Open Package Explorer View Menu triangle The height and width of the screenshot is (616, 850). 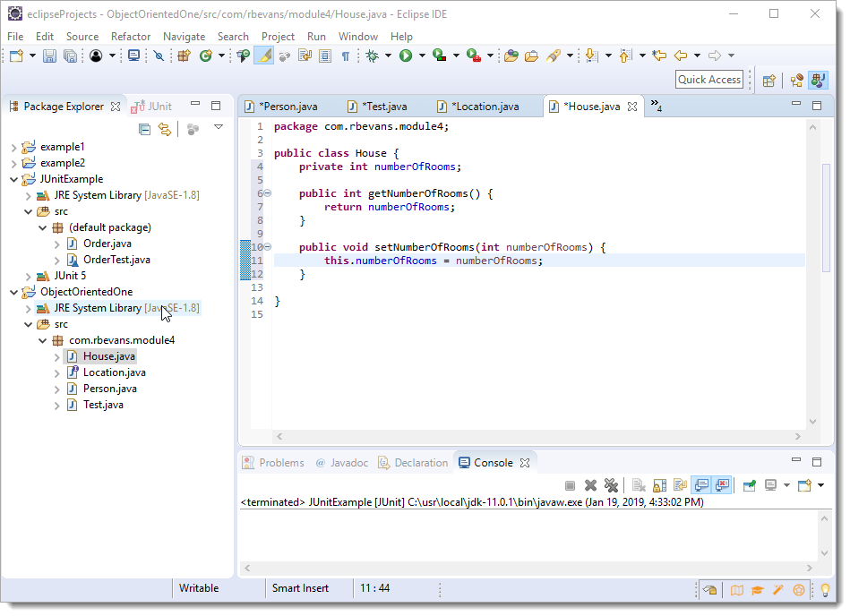click(x=219, y=127)
